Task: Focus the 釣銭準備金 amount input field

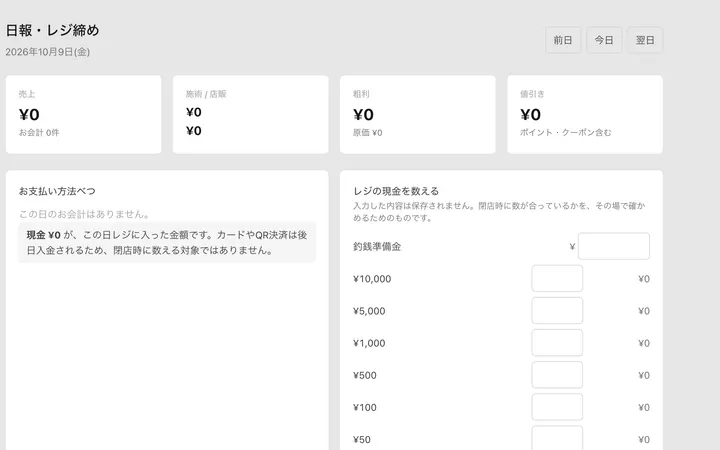Action: click(613, 246)
